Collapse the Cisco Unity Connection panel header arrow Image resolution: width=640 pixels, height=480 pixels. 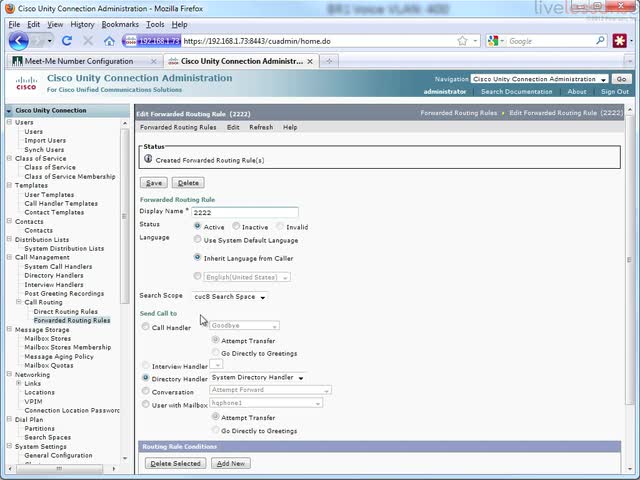pyautogui.click(x=9, y=111)
